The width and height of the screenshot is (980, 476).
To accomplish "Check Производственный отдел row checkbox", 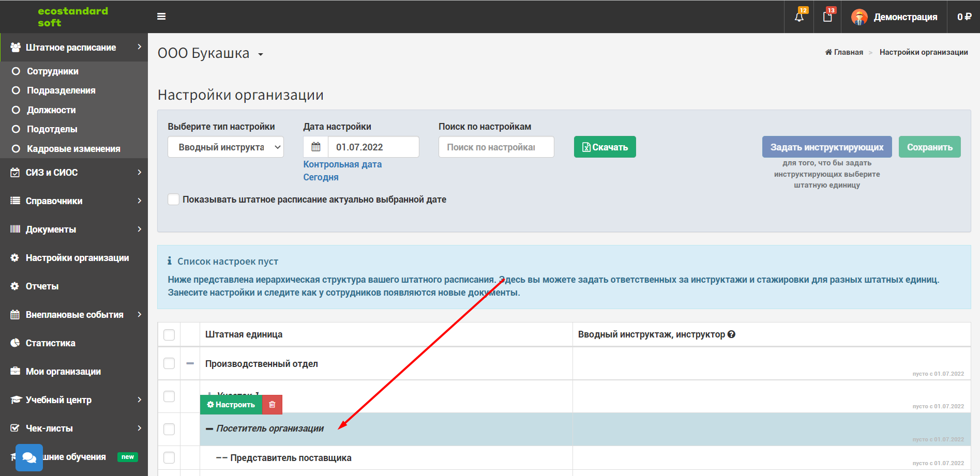I will (x=169, y=363).
